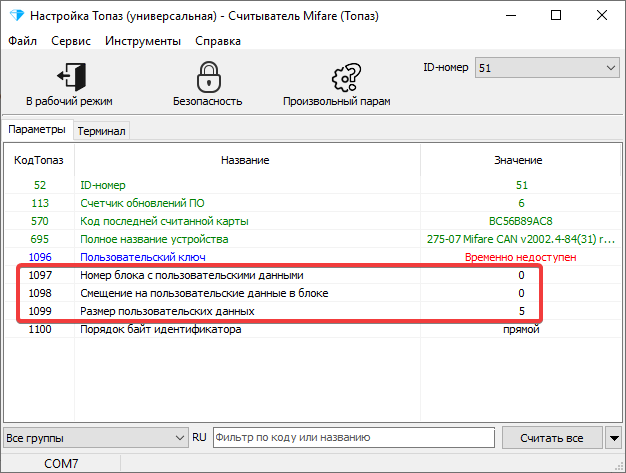Open the Сервис menu

pos(71,41)
